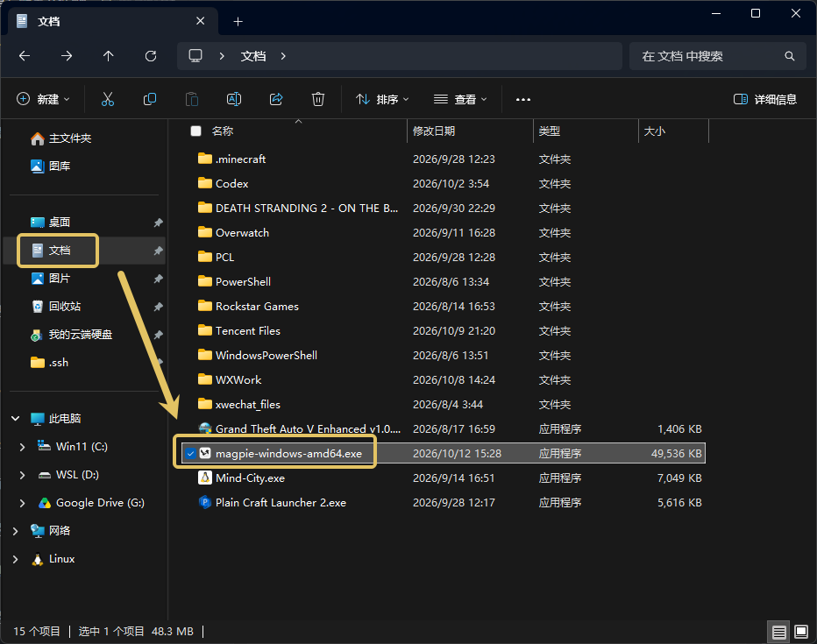
Task: Select the Overwatch folder row
Action: tap(444, 233)
